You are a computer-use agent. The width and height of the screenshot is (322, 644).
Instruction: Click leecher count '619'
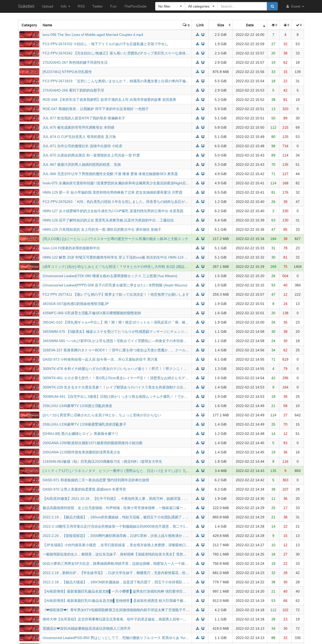pos(285,359)
